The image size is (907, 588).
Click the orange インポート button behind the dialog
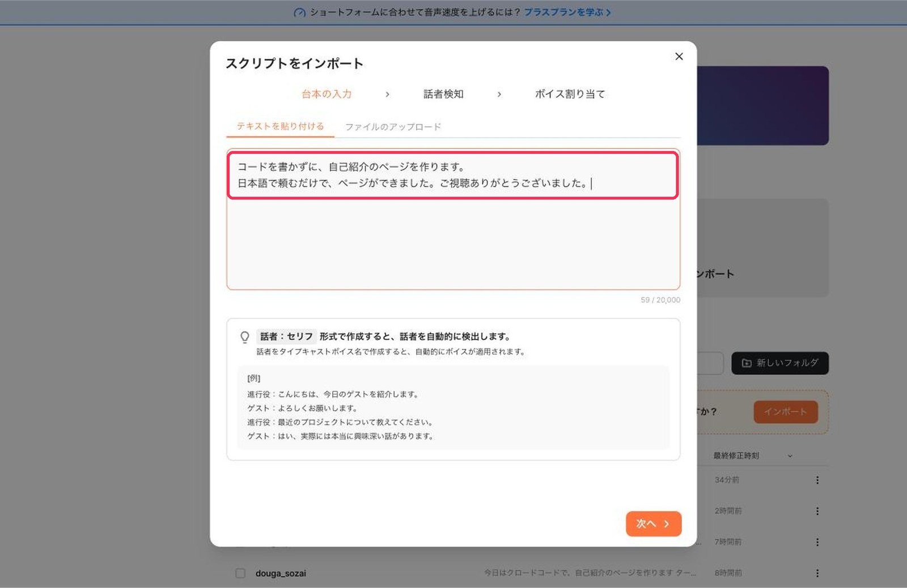pyautogui.click(x=785, y=412)
